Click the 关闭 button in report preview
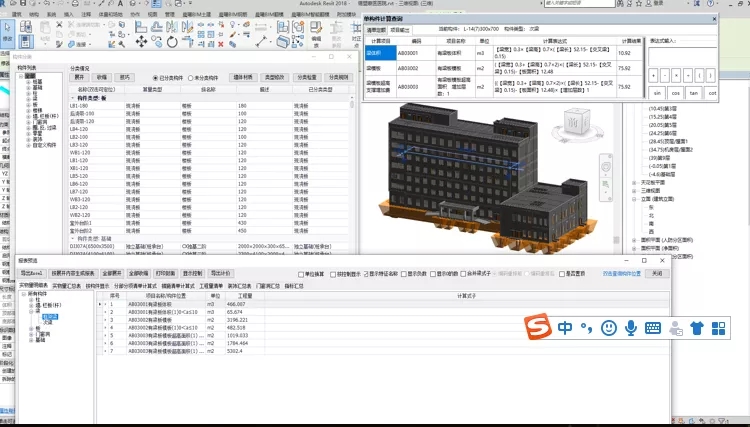Image resolution: width=750 pixels, height=427 pixels. pos(657,274)
